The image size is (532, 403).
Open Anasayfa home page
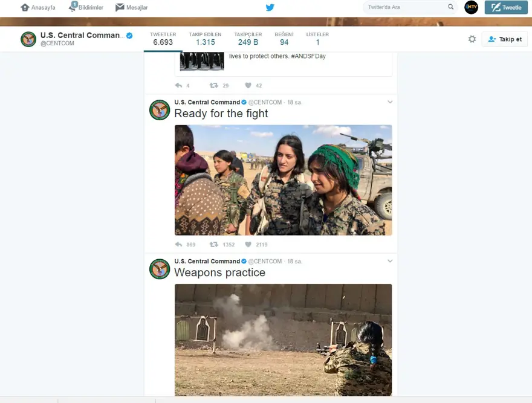pyautogui.click(x=37, y=8)
